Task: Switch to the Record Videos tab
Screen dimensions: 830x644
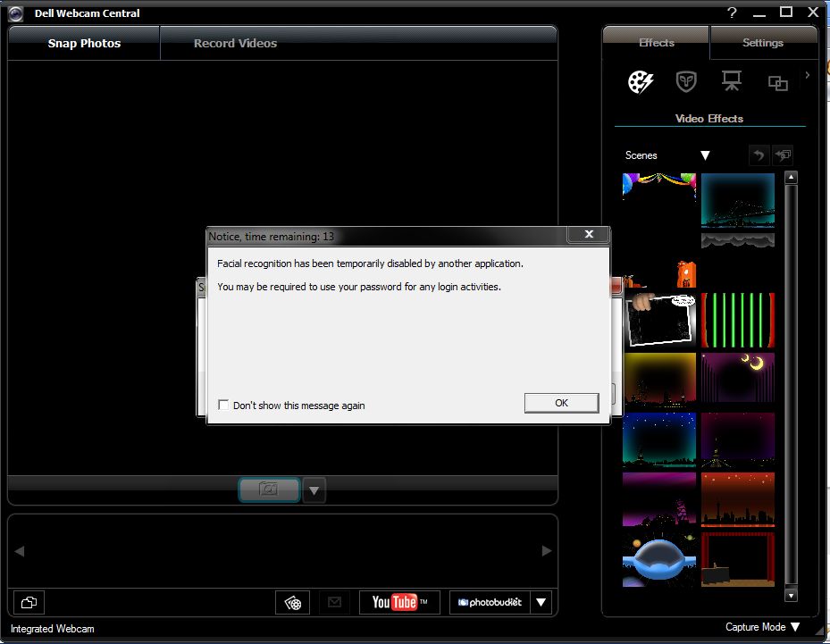Action: (x=235, y=44)
